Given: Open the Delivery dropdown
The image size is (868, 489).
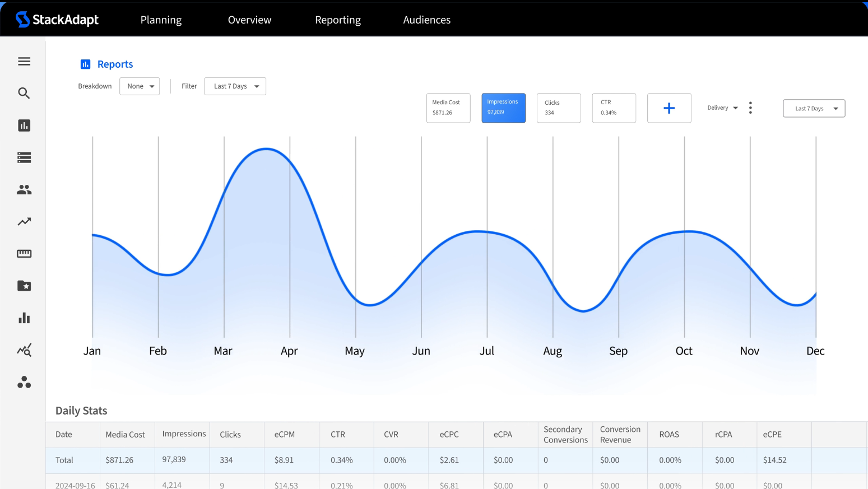Looking at the screenshot, I should point(722,108).
